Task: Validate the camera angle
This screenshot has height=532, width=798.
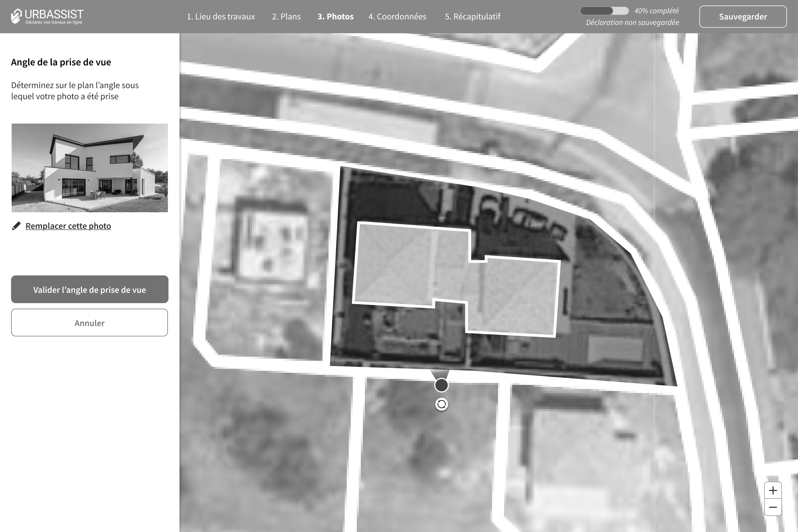Action: click(x=89, y=289)
